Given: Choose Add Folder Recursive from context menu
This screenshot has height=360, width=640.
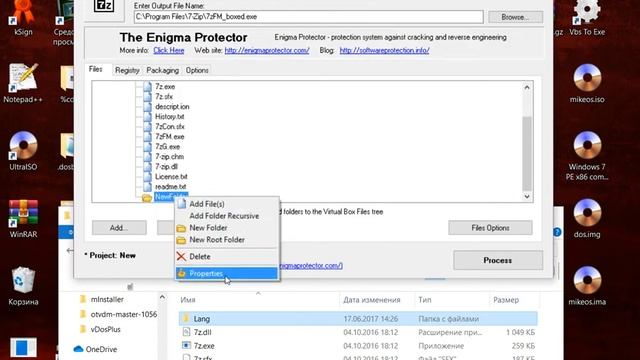Looking at the screenshot, I should 227,216.
